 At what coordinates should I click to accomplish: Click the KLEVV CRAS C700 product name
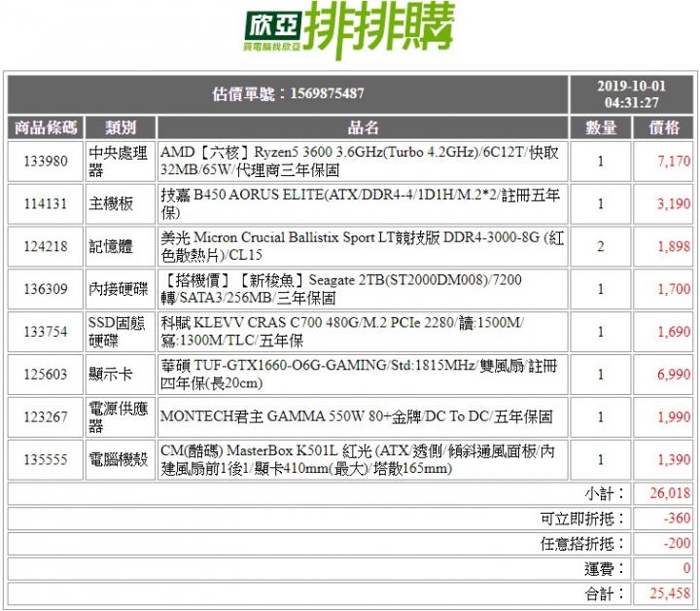click(x=342, y=332)
